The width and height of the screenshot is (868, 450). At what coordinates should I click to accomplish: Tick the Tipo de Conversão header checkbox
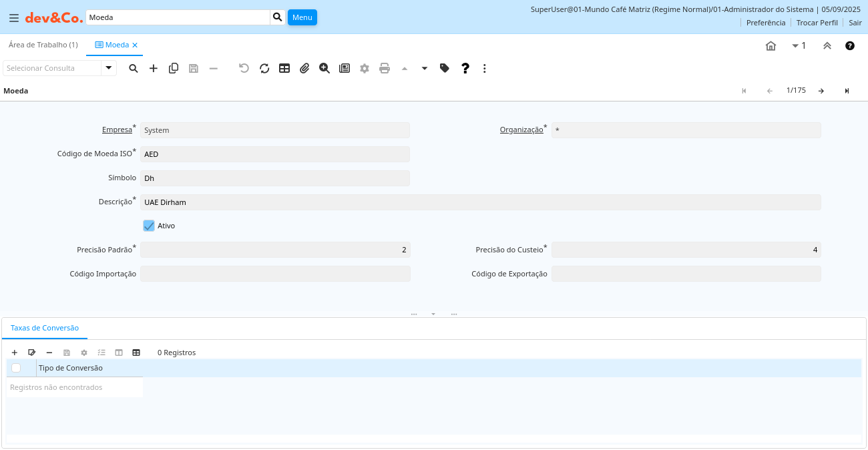[x=16, y=368]
